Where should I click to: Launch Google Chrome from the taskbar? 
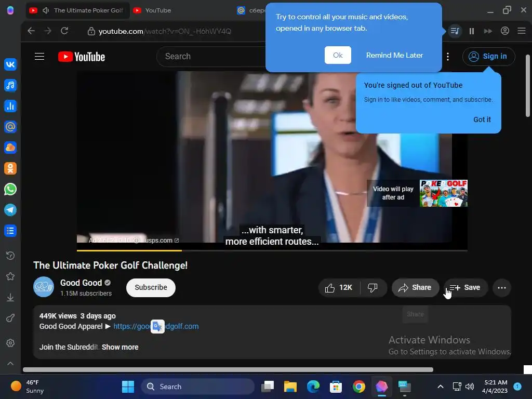click(x=358, y=387)
